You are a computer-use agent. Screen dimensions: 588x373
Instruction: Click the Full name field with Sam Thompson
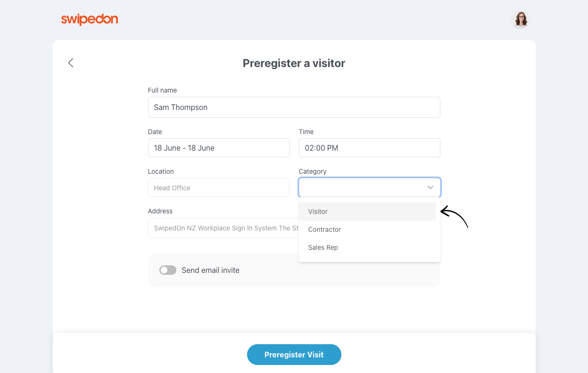click(294, 107)
